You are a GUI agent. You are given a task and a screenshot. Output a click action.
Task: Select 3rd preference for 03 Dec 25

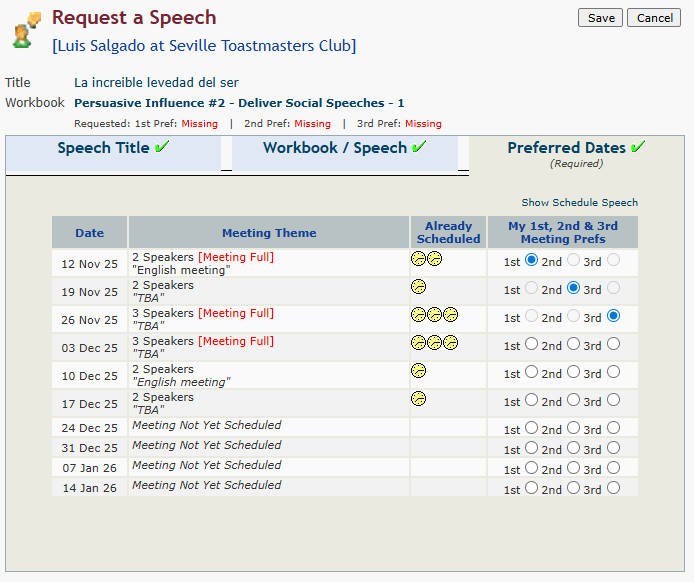(x=613, y=344)
